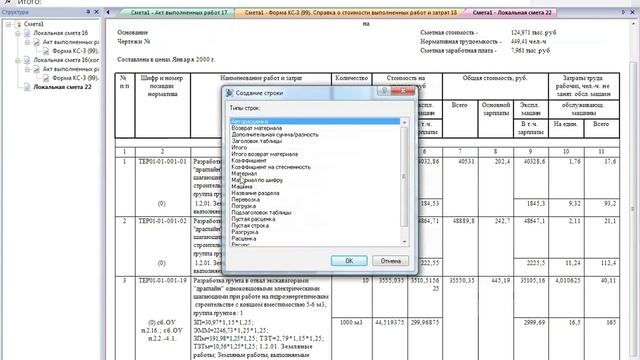Select "Материал по шифру" row type

click(x=315, y=180)
